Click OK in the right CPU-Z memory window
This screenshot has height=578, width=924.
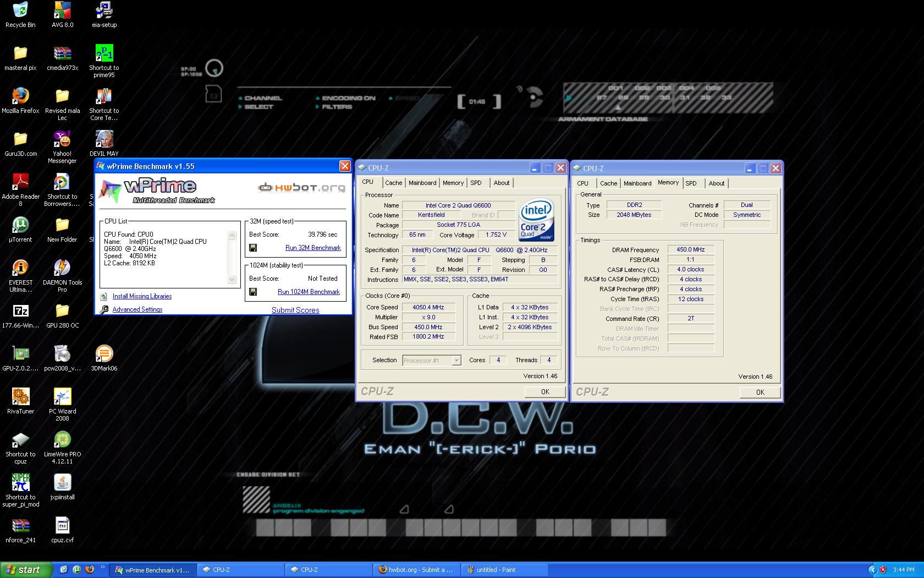[760, 392]
